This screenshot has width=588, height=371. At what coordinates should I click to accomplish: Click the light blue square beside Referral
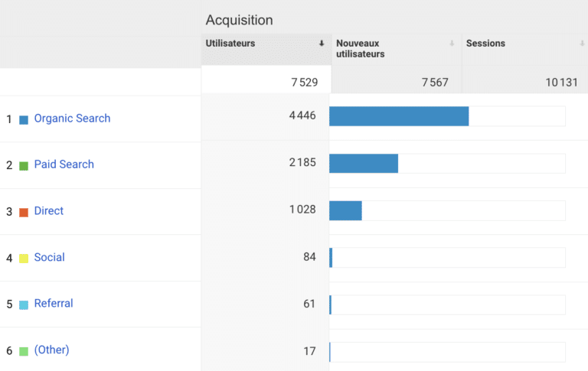pos(24,304)
